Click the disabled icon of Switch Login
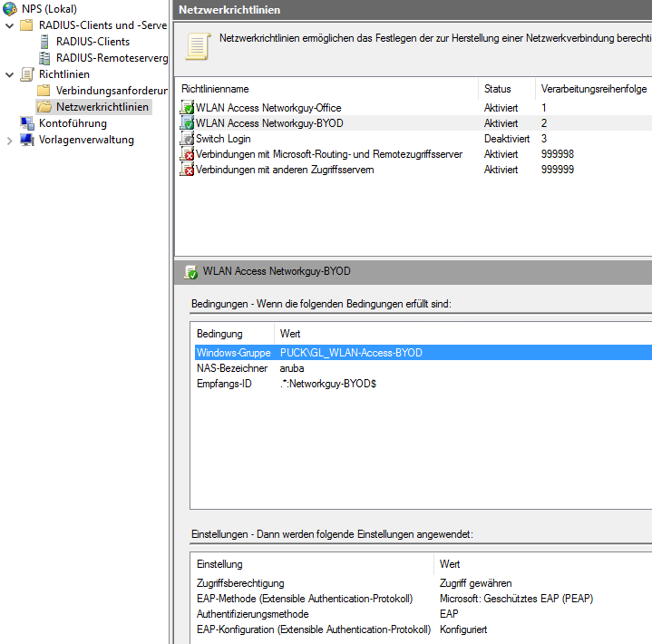Viewport: 652px width, 644px height. (x=187, y=138)
